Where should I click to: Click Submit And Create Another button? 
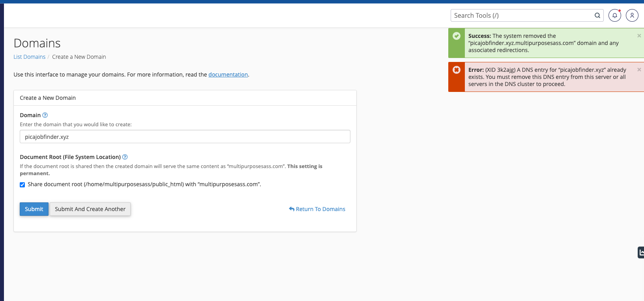90,209
